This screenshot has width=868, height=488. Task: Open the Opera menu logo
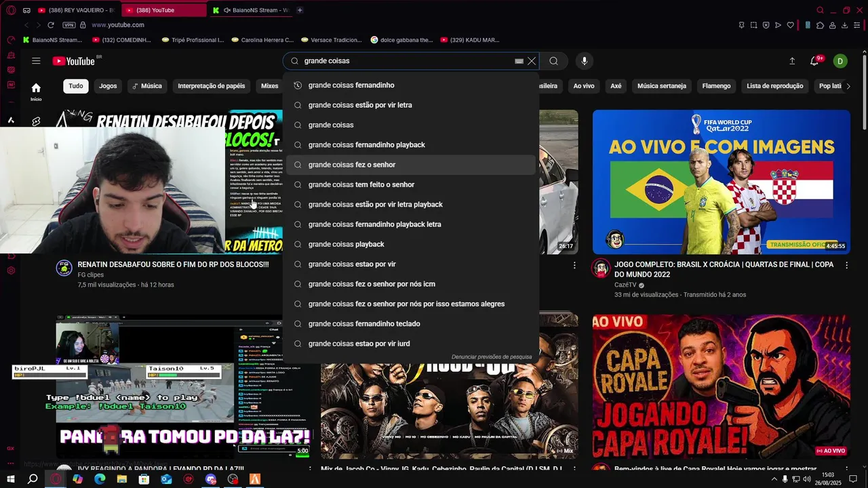click(x=11, y=10)
